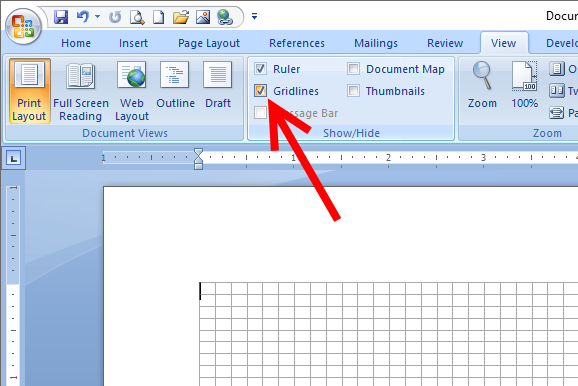The height and width of the screenshot is (386, 578).
Task: Enable the Document Map checkbox
Action: 354,69
